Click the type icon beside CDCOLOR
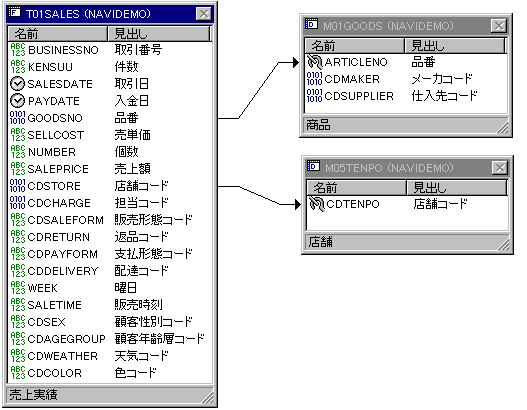This screenshot has height=410, width=527. pos(18,373)
